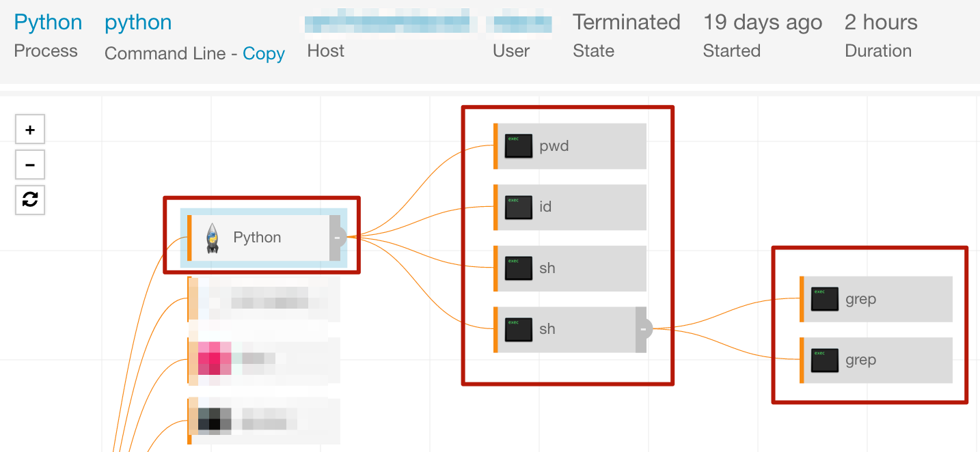Image resolution: width=980 pixels, height=452 pixels.
Task: Click the zoom in plus button
Action: point(30,130)
